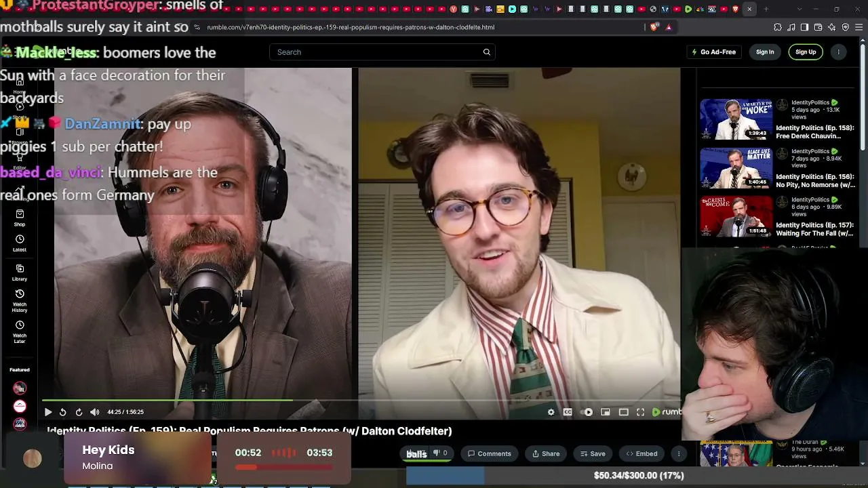The image size is (868, 488).
Task: Close the active browser tab
Action: click(749, 9)
